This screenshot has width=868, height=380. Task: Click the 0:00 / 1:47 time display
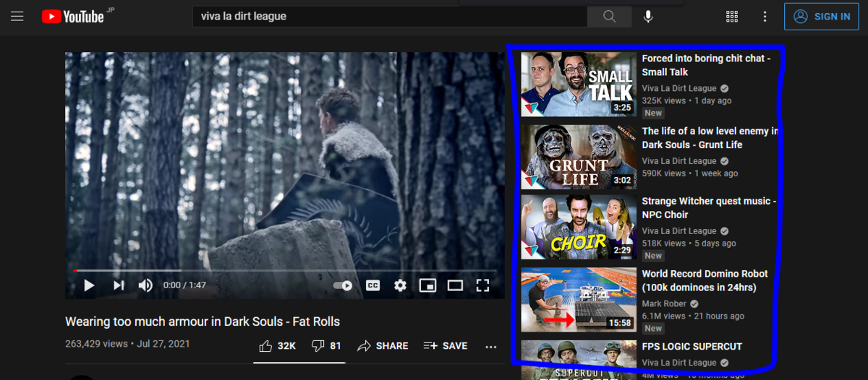click(x=185, y=285)
